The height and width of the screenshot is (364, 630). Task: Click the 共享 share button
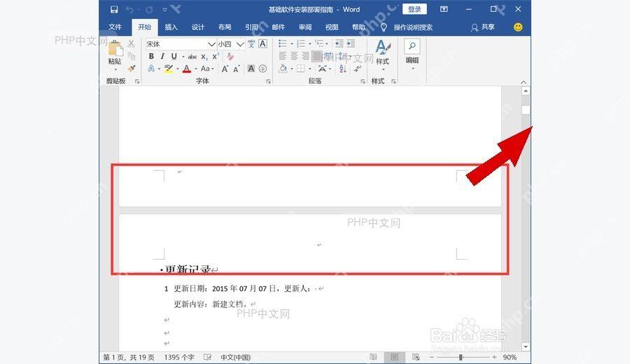coord(483,27)
